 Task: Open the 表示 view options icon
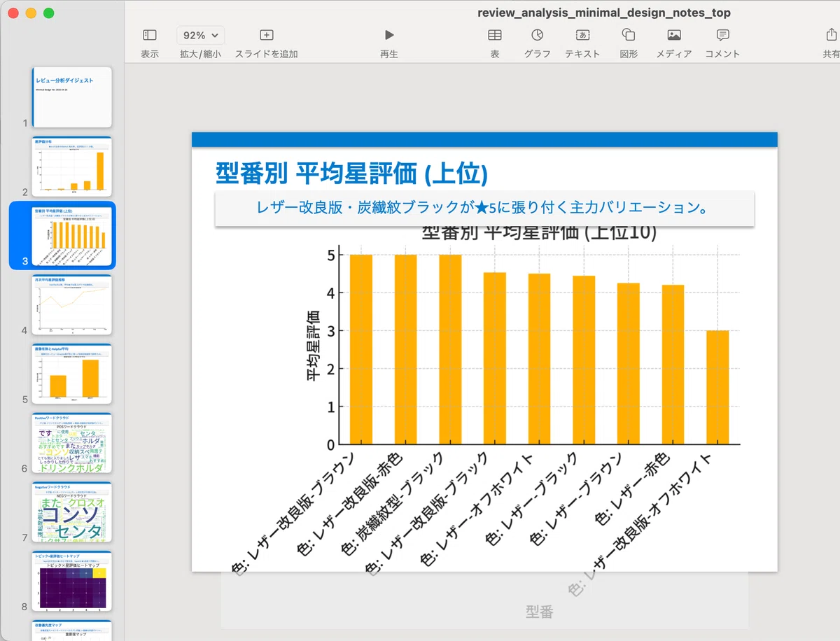[149, 35]
